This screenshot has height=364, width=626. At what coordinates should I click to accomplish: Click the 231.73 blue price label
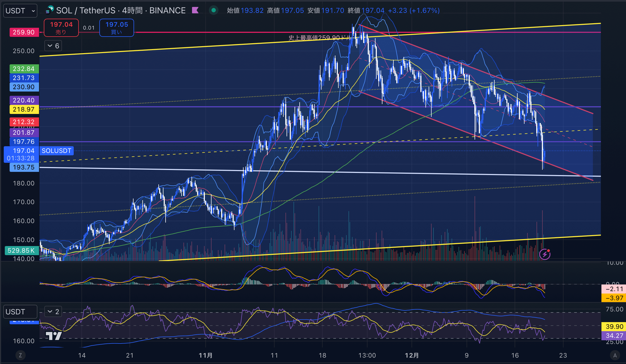[x=24, y=78]
